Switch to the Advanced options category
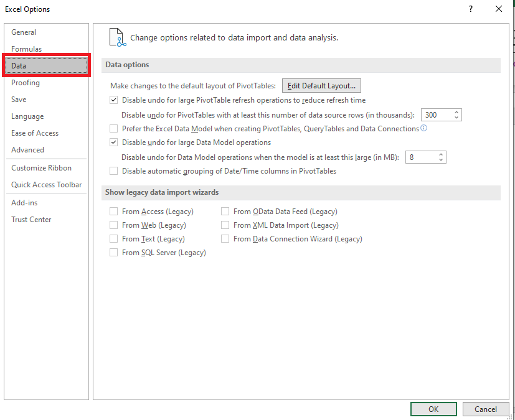This screenshot has width=515, height=420. [27, 149]
